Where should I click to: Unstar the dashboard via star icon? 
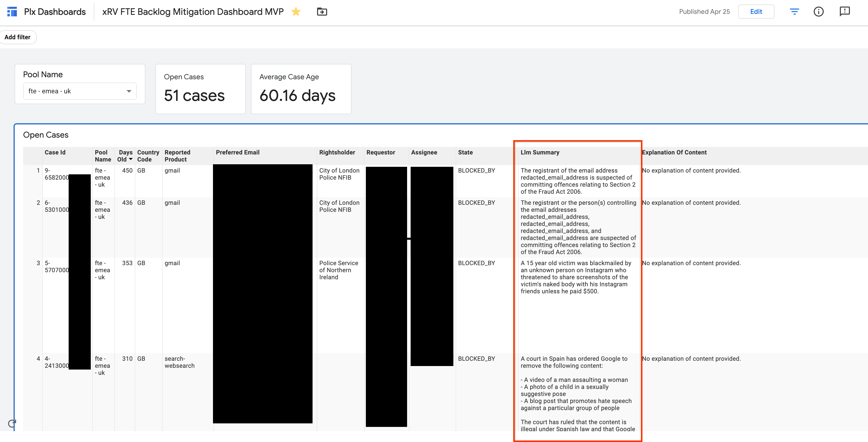point(296,12)
